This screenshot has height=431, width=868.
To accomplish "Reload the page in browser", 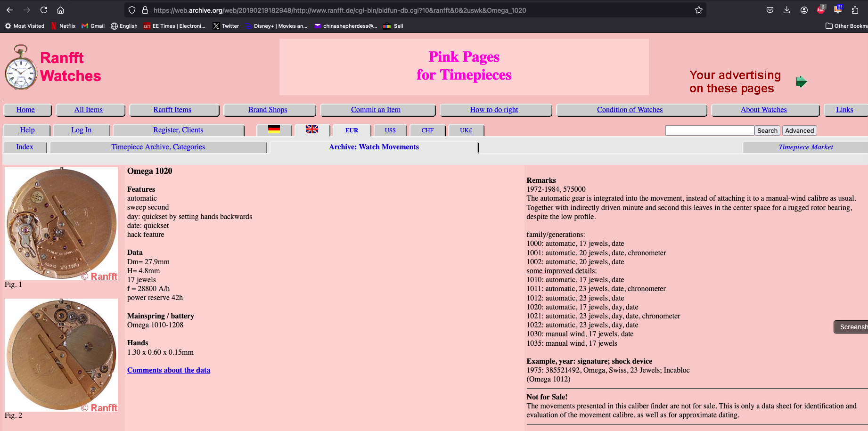I will [x=44, y=10].
